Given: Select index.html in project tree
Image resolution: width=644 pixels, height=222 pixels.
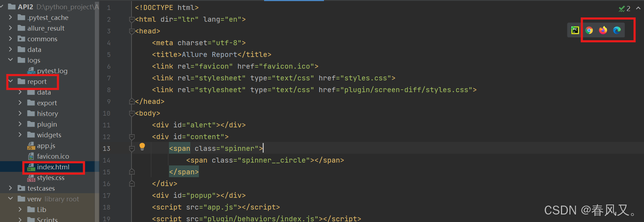Looking at the screenshot, I should point(53,167).
